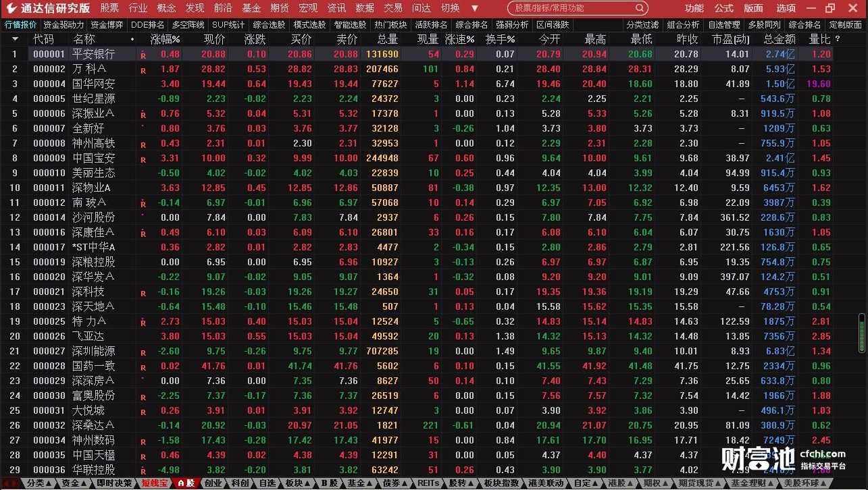This screenshot has height=490, width=868.
Task: Switch to the 热门板块 tab
Action: 390,25
